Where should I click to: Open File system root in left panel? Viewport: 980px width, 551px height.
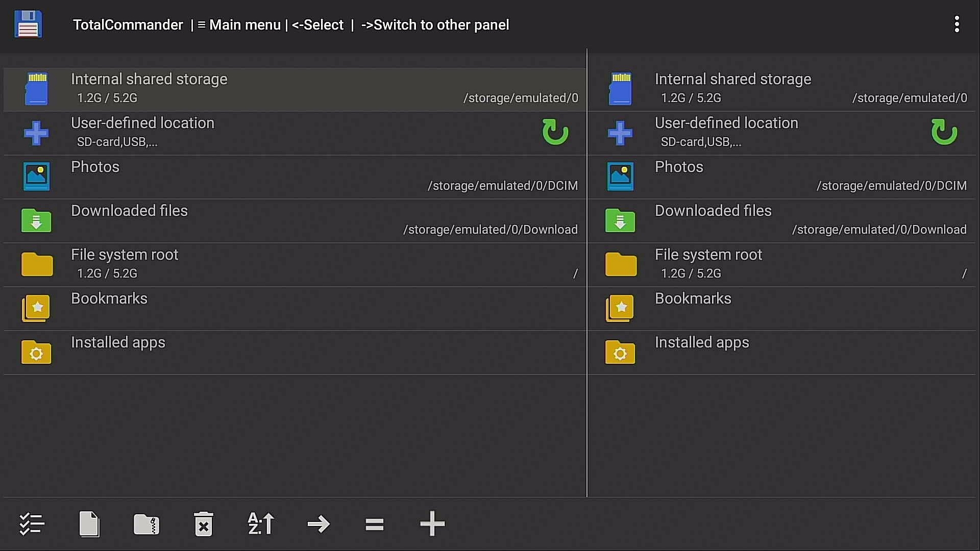point(295,265)
